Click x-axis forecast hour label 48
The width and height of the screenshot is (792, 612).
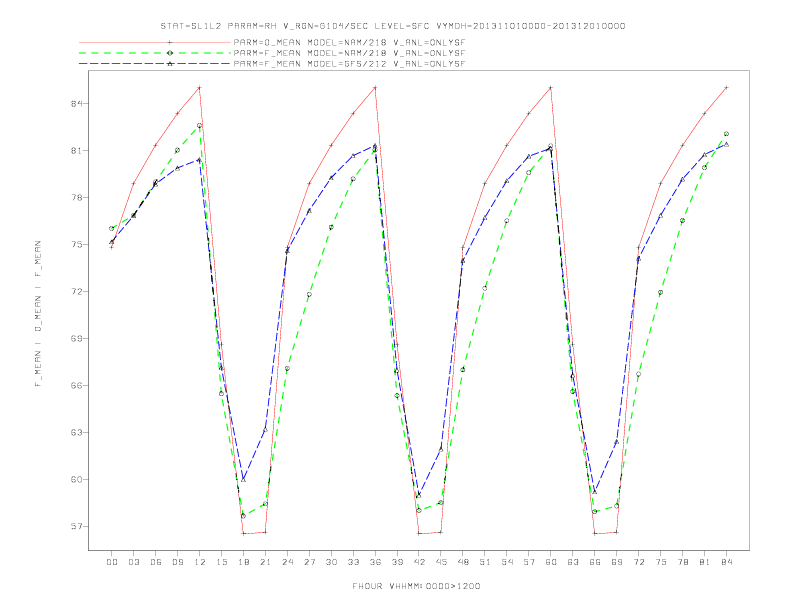(x=463, y=562)
